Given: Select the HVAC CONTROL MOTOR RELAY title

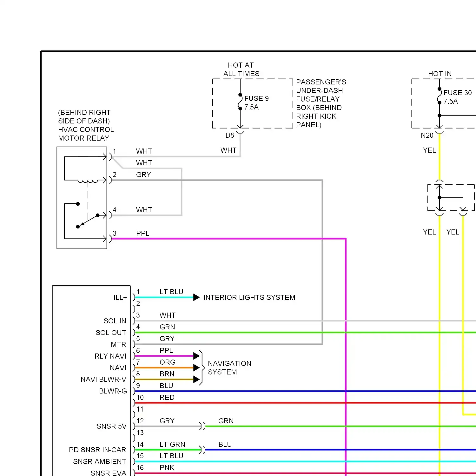Looking at the screenshot, I should (86, 134).
